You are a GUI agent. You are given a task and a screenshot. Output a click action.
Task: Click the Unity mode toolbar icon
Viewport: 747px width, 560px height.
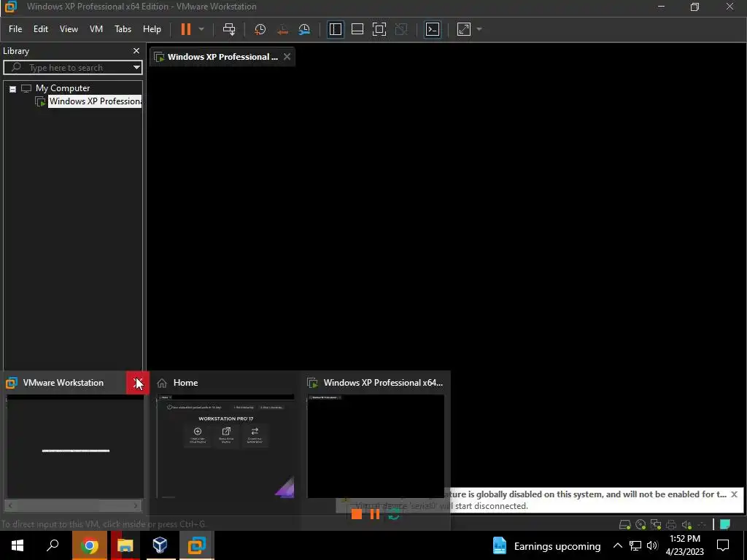pos(401,29)
